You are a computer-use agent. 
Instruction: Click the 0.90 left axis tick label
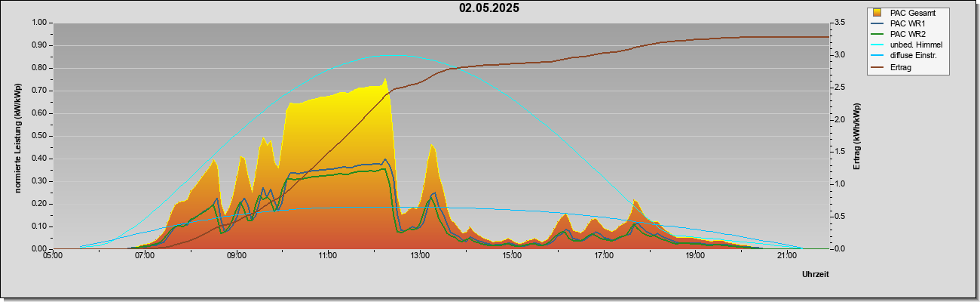click(37, 45)
